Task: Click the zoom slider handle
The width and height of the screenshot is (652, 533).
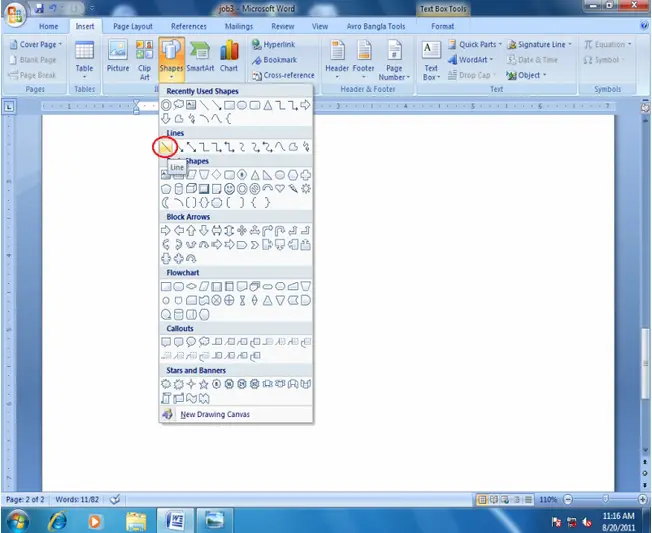Action: pyautogui.click(x=605, y=499)
